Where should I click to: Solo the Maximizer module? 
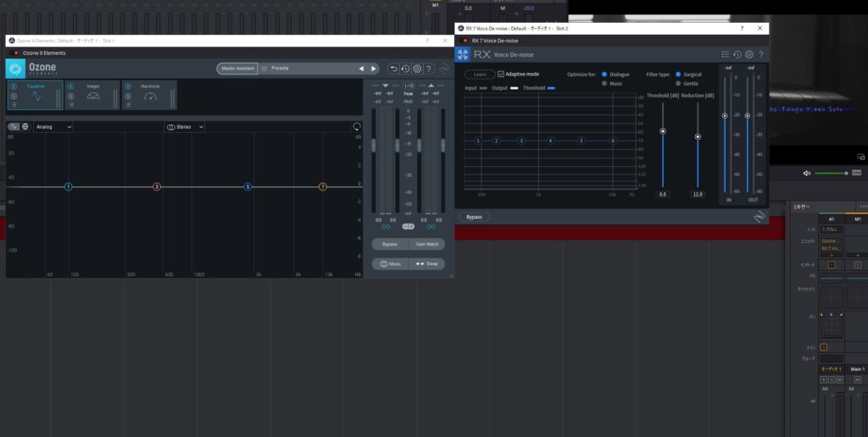[128, 96]
